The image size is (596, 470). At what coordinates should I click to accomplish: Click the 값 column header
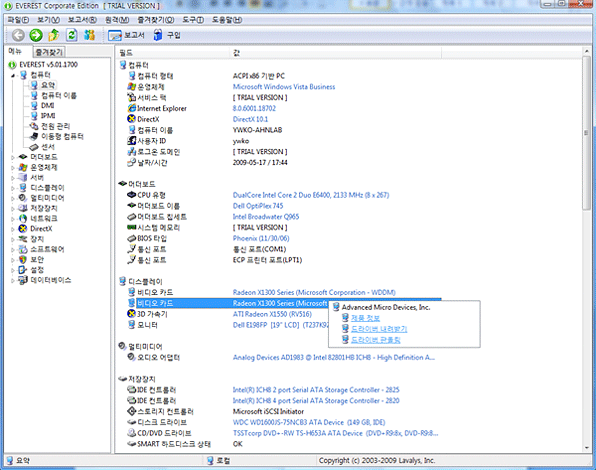pos(336,53)
